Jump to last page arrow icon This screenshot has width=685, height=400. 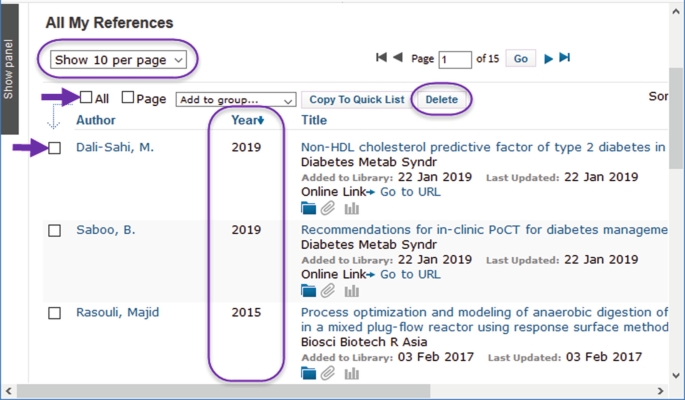564,59
